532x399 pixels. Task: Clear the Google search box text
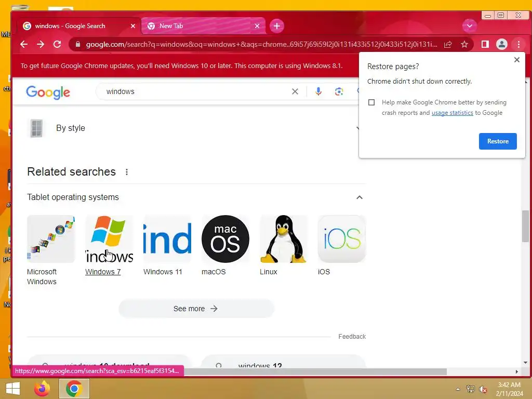295,91
